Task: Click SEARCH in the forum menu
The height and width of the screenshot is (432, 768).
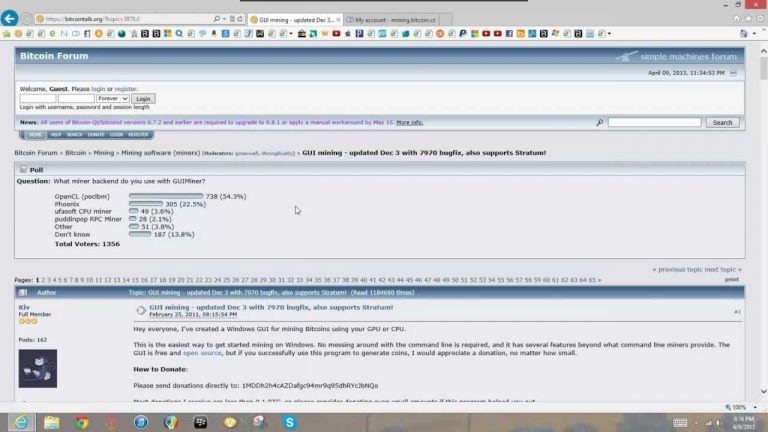Action: [74, 135]
